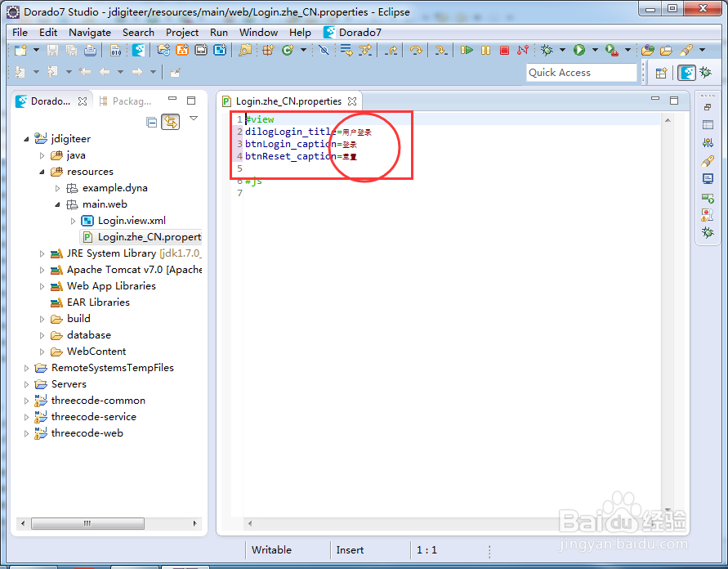Click the Resume debug icon
This screenshot has height=569, width=728.
tap(467, 50)
